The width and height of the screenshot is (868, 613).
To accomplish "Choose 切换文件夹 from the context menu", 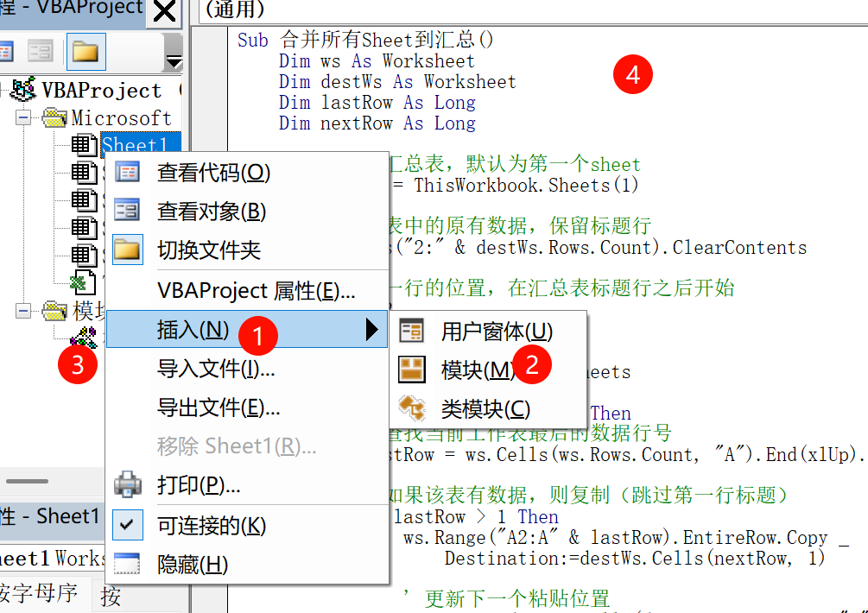I will click(247, 250).
